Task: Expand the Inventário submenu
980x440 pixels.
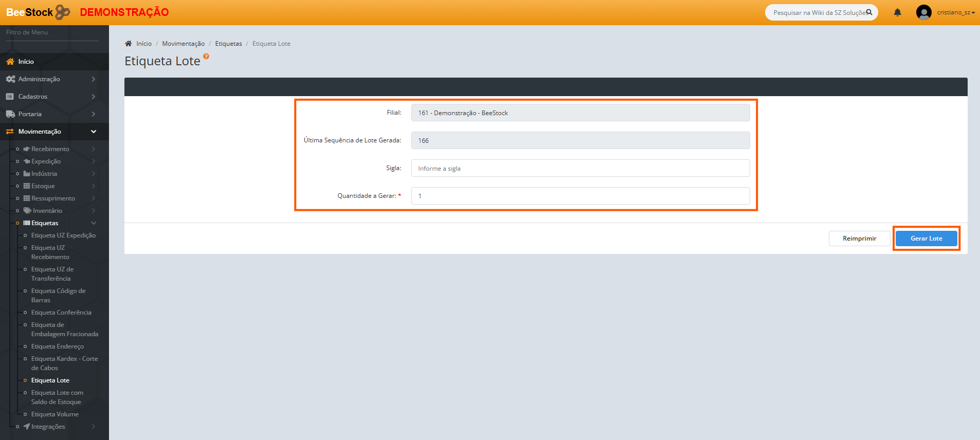Action: pyautogui.click(x=93, y=211)
